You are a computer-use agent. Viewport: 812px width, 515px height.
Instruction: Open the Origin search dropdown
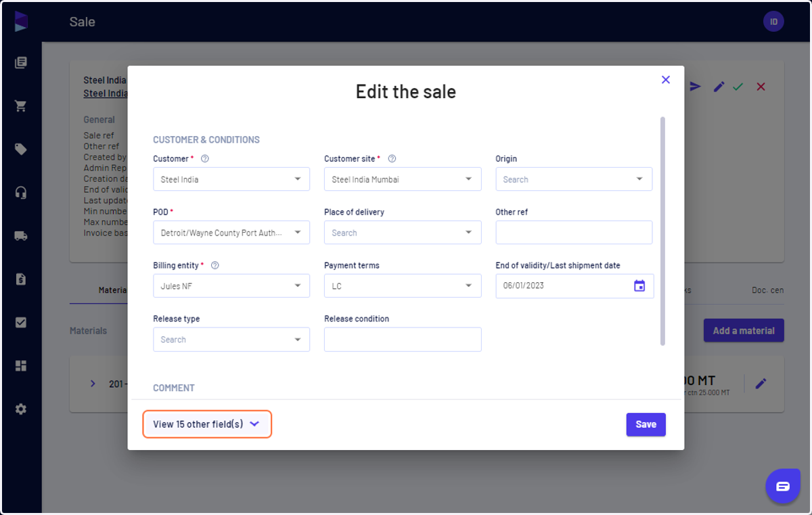coord(574,179)
